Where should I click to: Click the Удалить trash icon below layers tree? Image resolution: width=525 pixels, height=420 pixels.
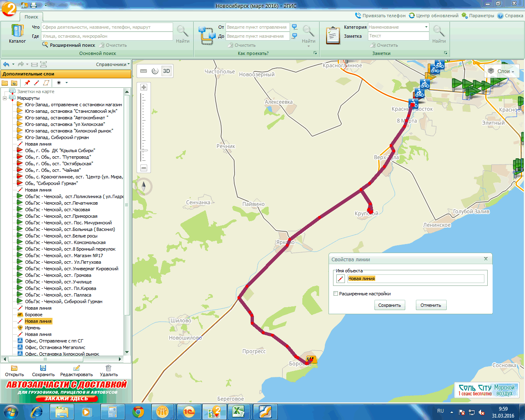109,371
